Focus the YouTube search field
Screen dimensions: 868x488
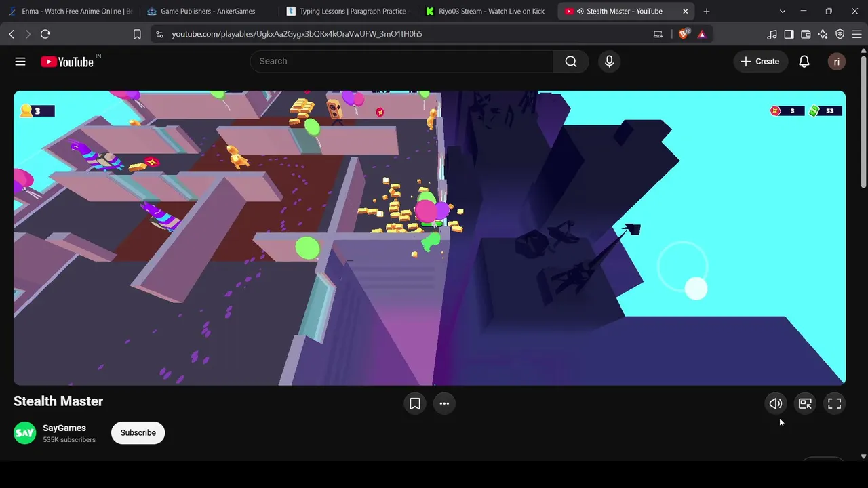tap(401, 62)
